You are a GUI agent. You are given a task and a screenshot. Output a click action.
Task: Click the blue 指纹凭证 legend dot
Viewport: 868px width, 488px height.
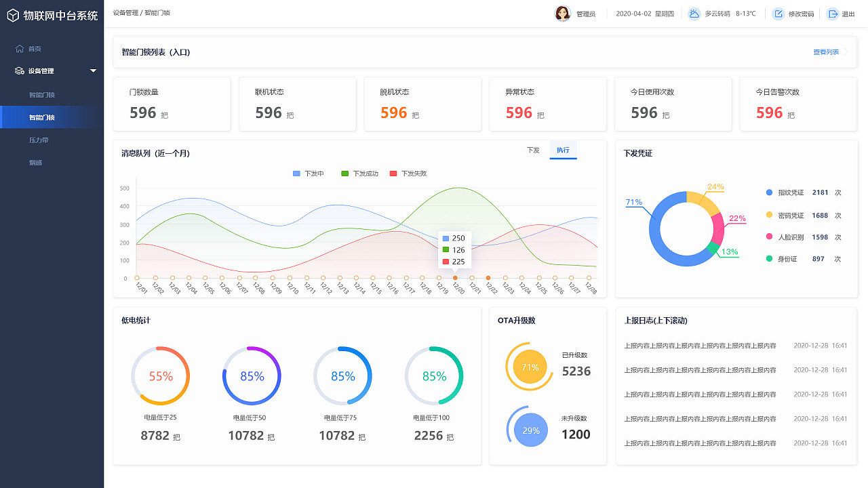pyautogui.click(x=769, y=192)
